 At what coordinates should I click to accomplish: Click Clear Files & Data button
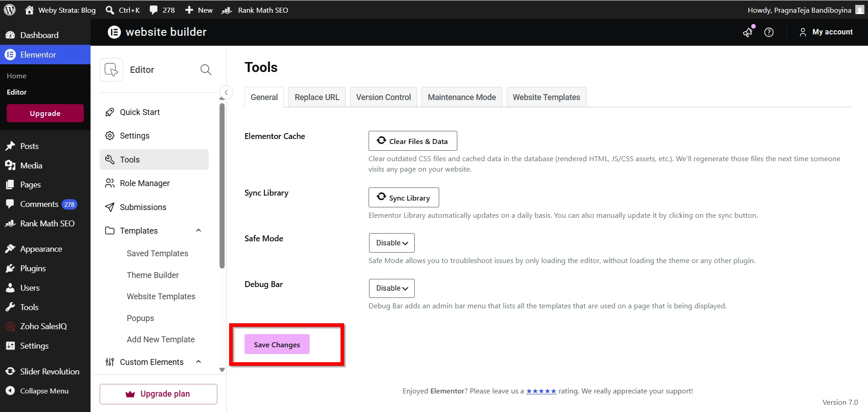413,141
